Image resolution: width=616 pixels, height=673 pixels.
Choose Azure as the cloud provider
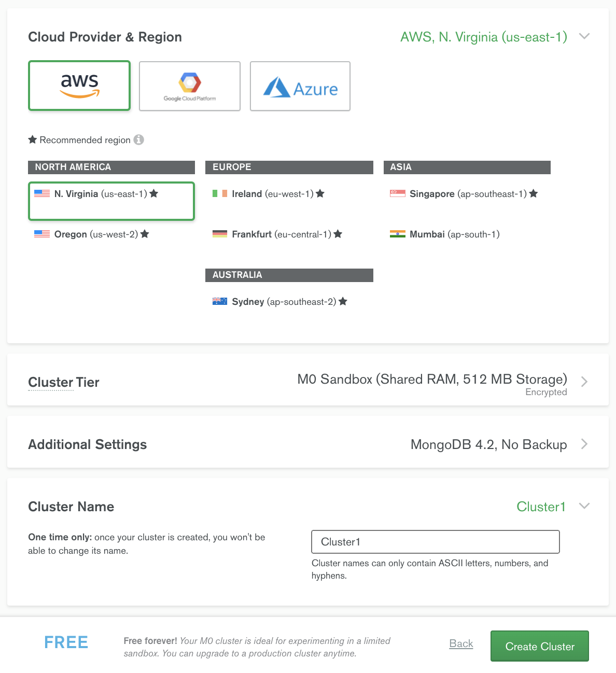pos(300,86)
